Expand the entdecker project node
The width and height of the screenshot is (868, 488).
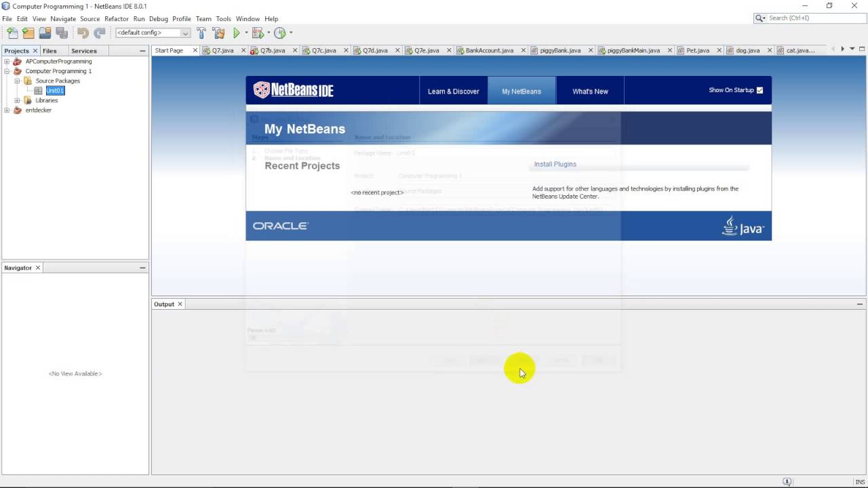(x=7, y=110)
